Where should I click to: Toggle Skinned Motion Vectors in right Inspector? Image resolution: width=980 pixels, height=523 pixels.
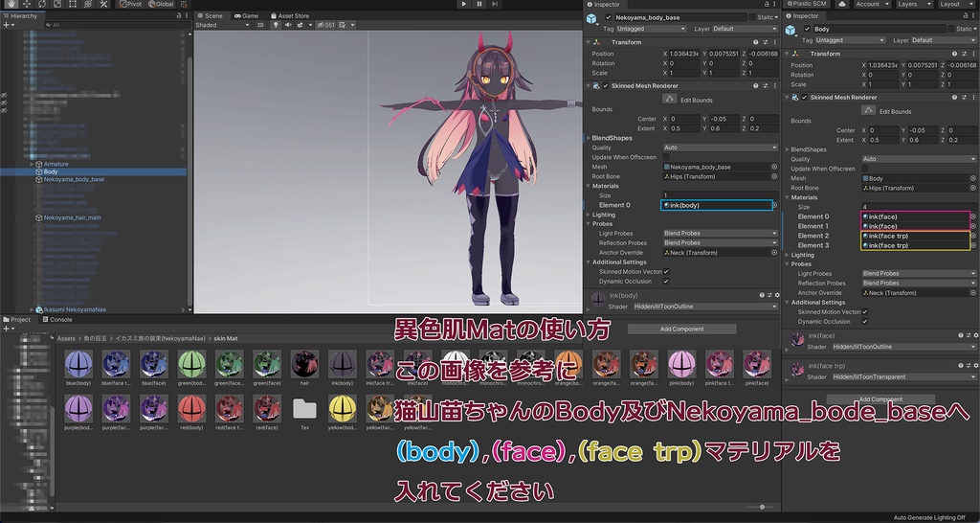tap(865, 311)
